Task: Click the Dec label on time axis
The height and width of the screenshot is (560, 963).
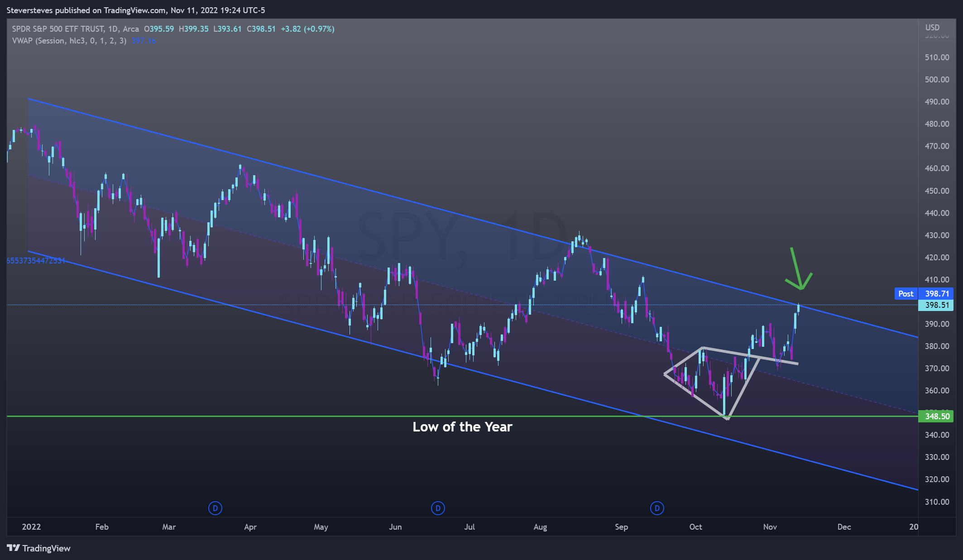Action: [844, 527]
